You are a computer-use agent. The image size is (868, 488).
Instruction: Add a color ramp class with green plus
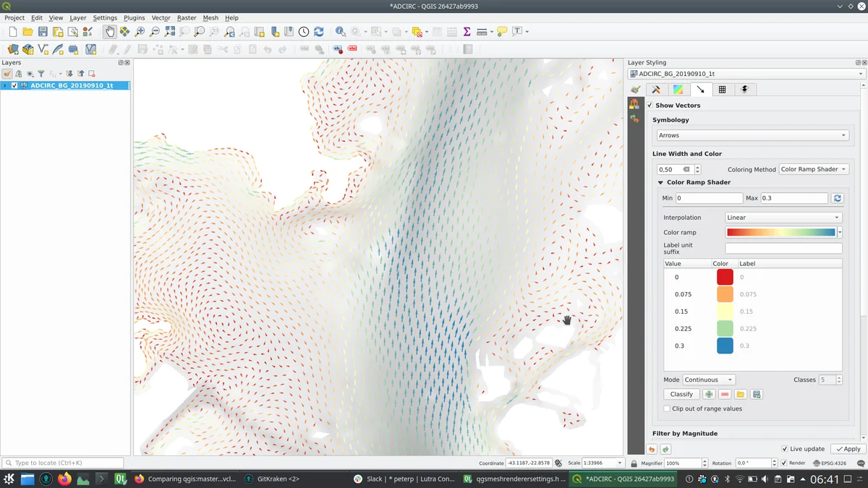pyautogui.click(x=709, y=395)
